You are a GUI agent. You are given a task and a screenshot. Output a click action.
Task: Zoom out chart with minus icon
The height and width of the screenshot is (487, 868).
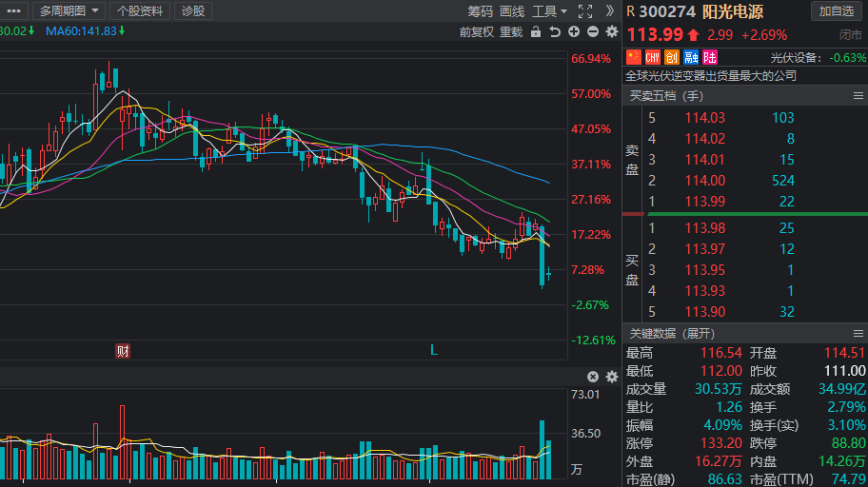(592, 31)
